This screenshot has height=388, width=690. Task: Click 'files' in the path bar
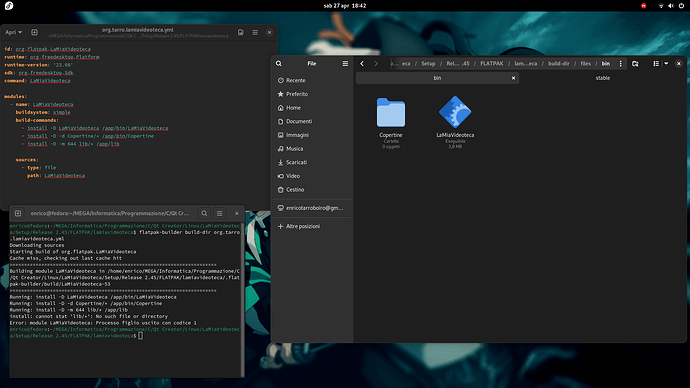point(585,63)
